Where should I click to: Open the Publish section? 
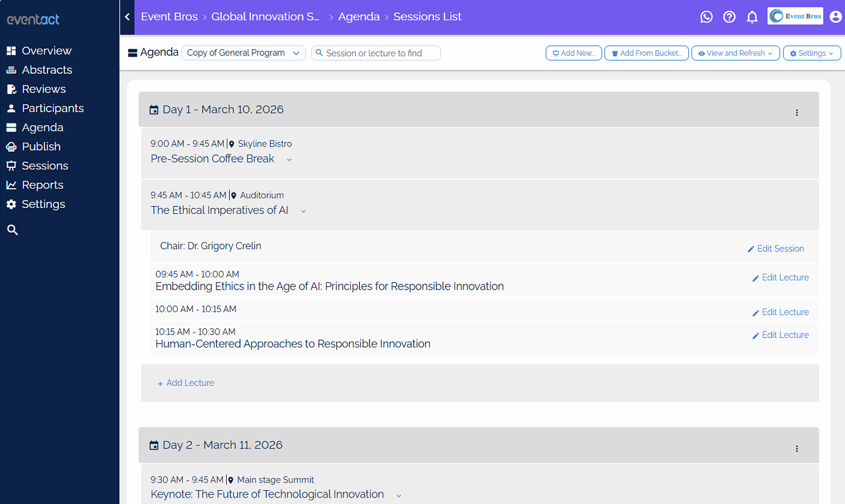[41, 146]
